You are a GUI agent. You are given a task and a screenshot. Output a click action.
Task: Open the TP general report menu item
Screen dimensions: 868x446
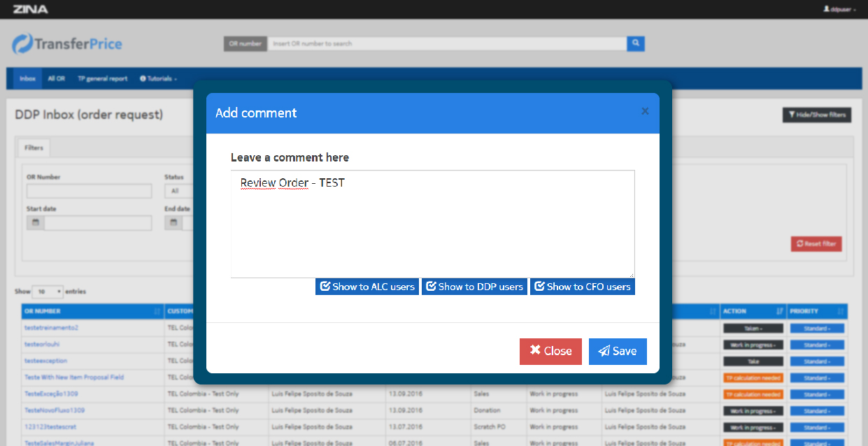102,78
